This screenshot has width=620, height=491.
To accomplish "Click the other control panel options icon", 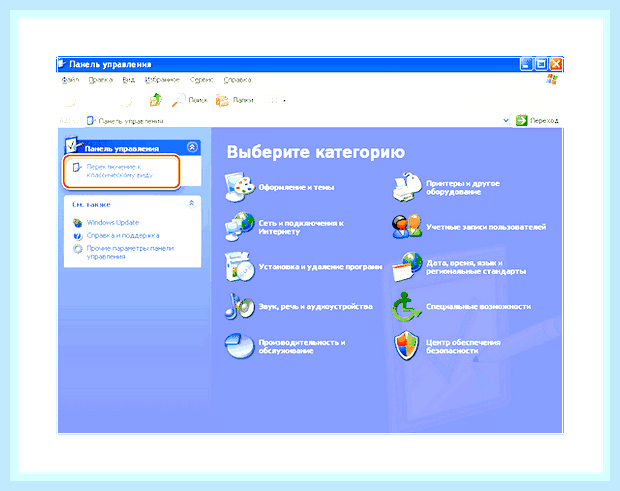I will [78, 249].
